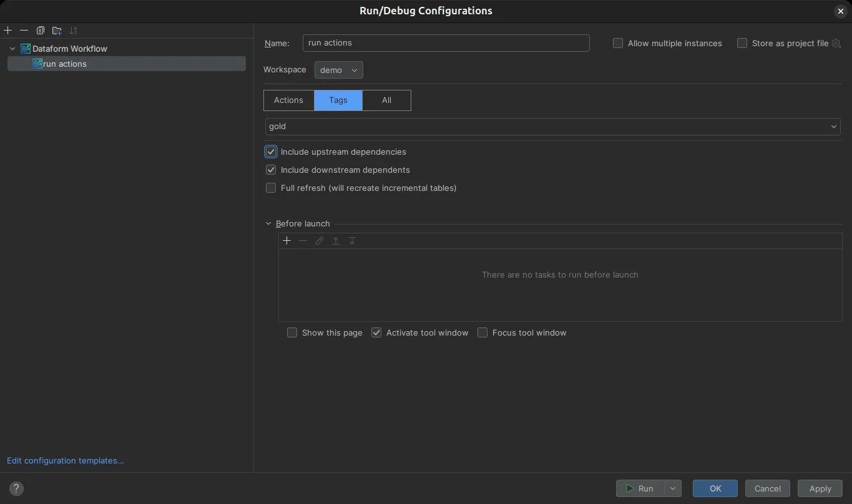Uncheck Include upstream dependencies
Screen dimensions: 852x504
point(271,152)
